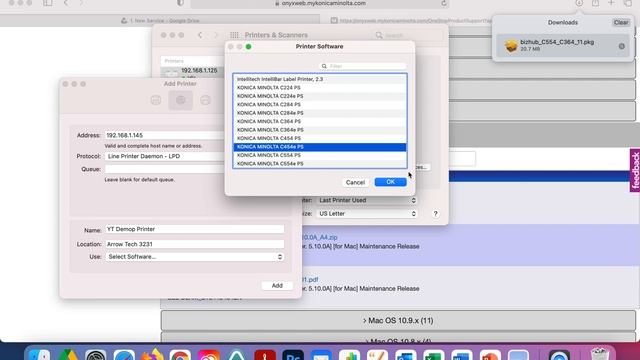Open Trash in the Dock
Image resolution: width=640 pixels, height=360 pixels.
[x=599, y=354]
